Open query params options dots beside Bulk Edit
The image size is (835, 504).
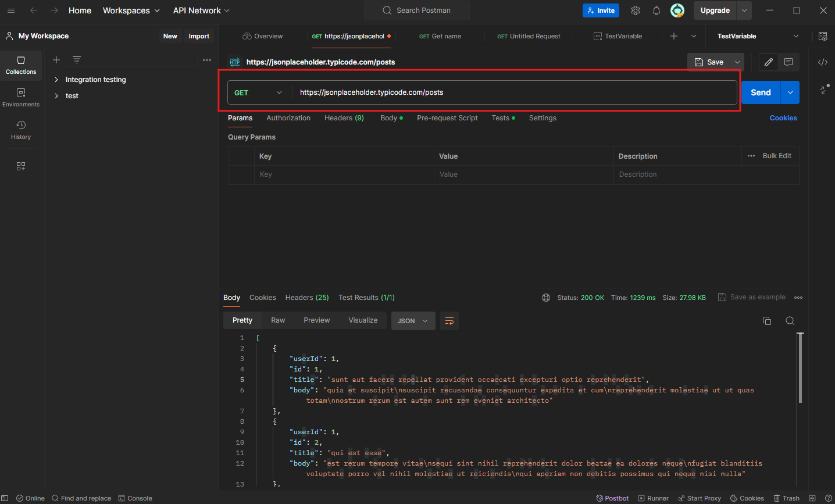point(751,156)
